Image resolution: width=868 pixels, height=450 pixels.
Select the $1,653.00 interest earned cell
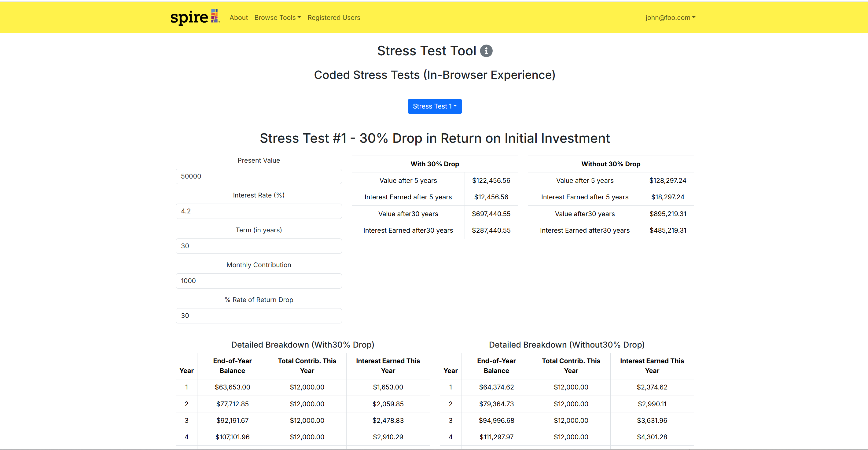click(388, 387)
